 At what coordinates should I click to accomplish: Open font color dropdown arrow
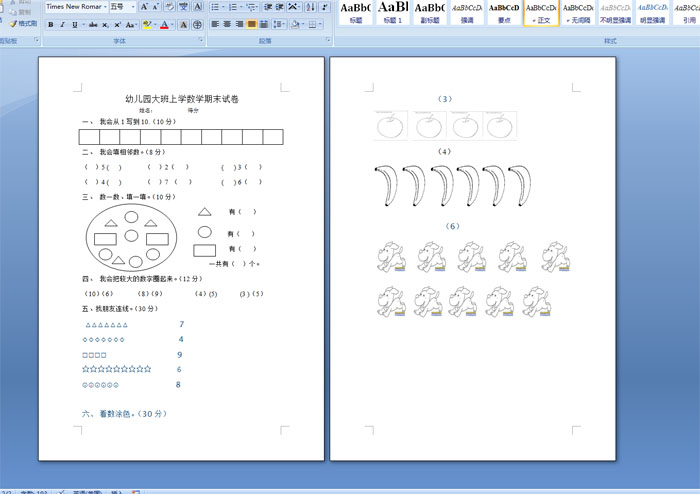point(172,25)
